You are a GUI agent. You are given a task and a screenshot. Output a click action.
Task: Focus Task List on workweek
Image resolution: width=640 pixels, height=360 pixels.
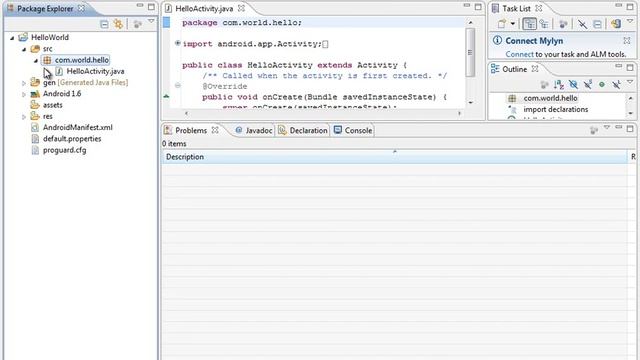pos(563,24)
